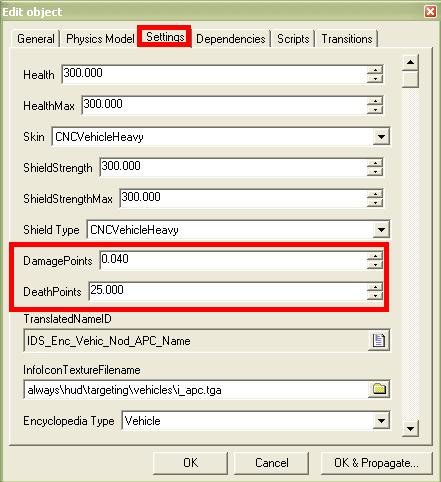This screenshot has height=482, width=441.
Task: Switch to the Dependencies tab
Action: click(x=231, y=39)
